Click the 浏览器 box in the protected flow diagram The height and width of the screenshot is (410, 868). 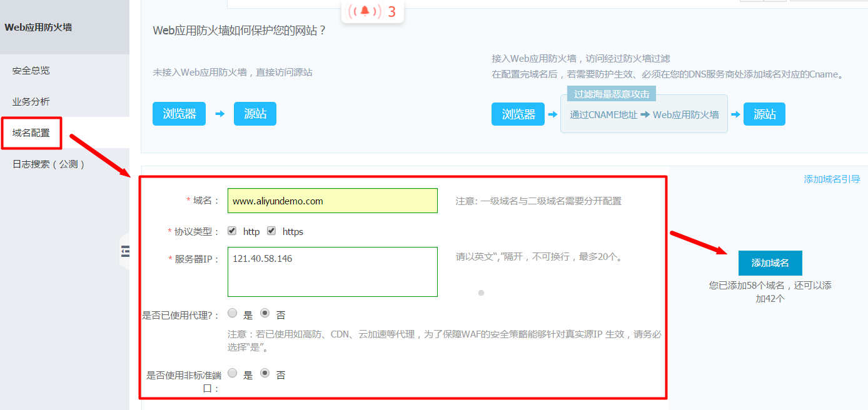click(x=518, y=114)
